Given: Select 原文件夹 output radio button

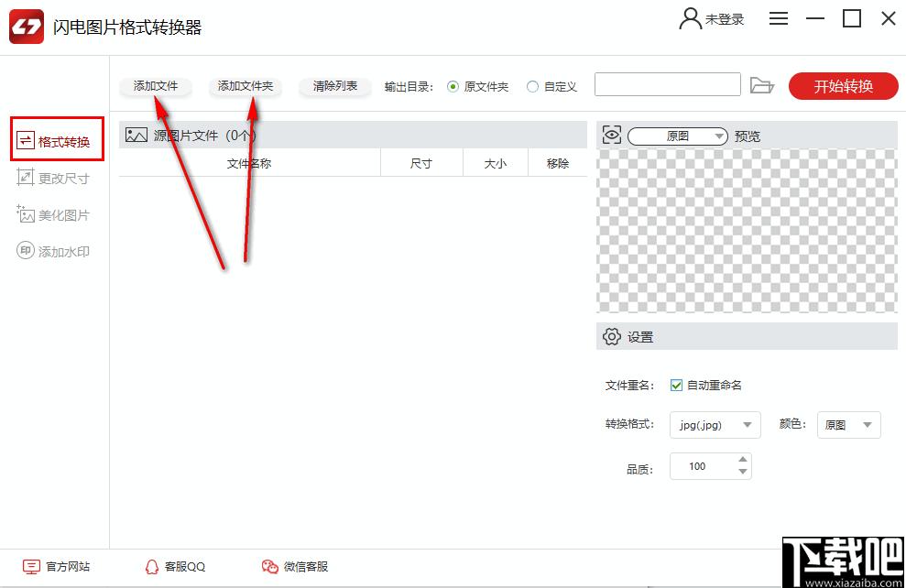Looking at the screenshot, I should coord(453,87).
